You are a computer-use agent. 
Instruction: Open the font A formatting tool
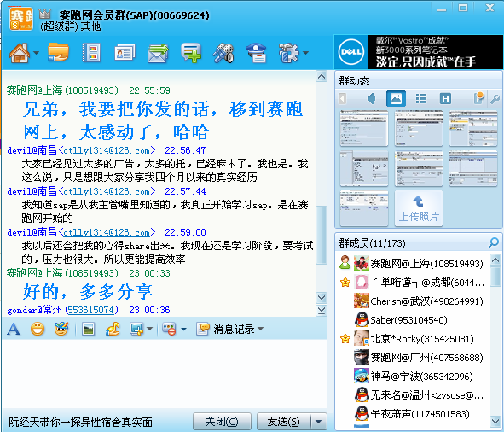click(x=14, y=329)
